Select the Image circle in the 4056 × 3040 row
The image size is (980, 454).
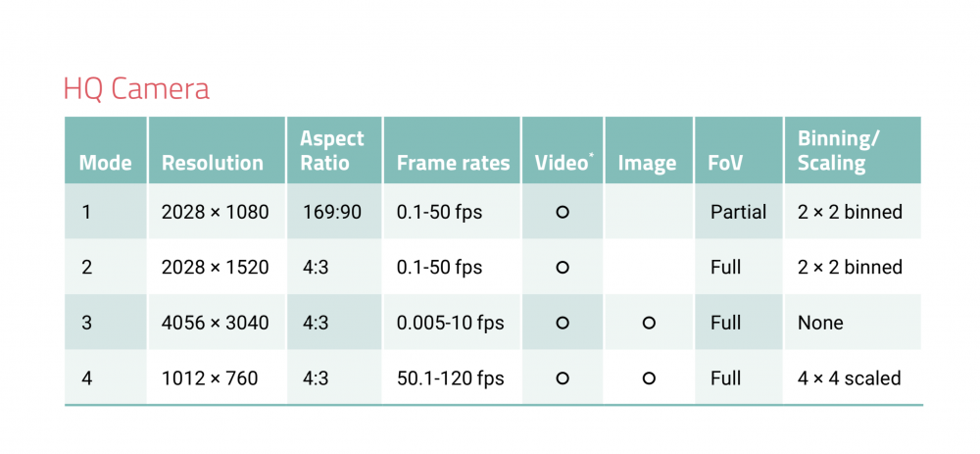(647, 323)
